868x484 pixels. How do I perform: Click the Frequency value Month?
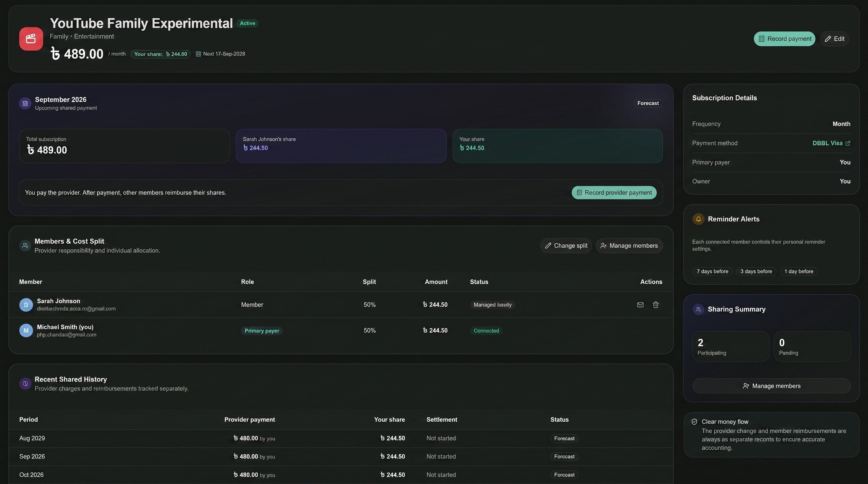pos(842,124)
